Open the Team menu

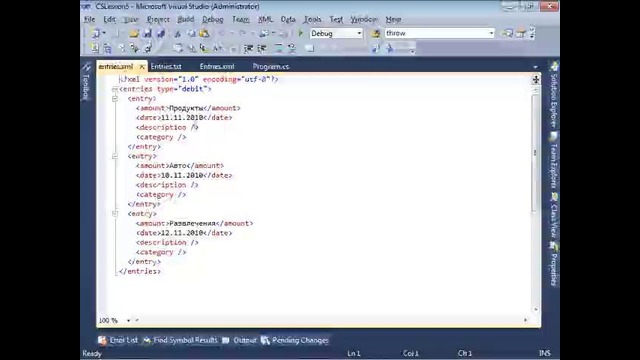tap(241, 19)
